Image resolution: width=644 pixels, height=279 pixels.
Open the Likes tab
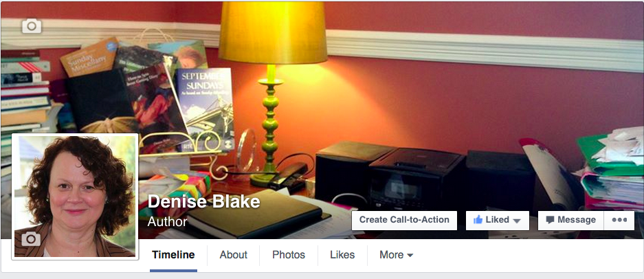342,255
